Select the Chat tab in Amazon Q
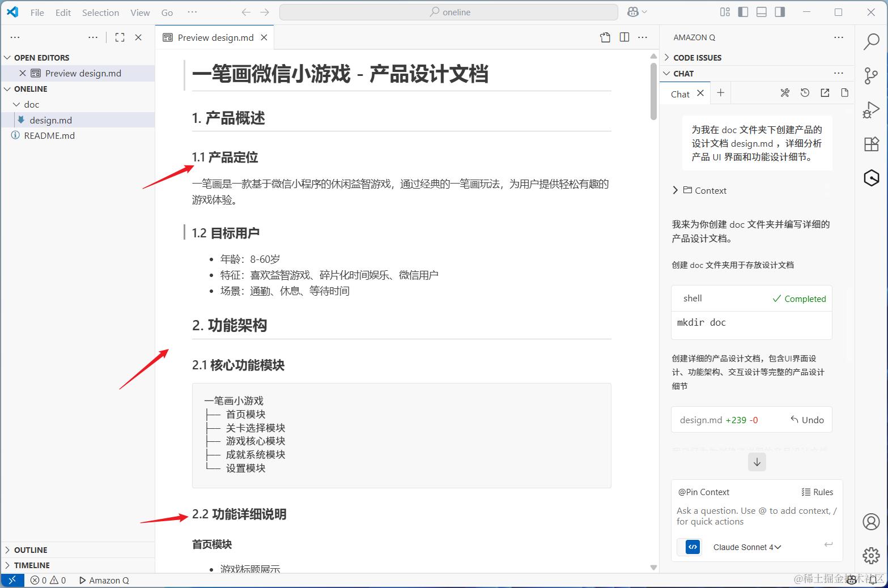This screenshot has height=588, width=888. point(680,94)
